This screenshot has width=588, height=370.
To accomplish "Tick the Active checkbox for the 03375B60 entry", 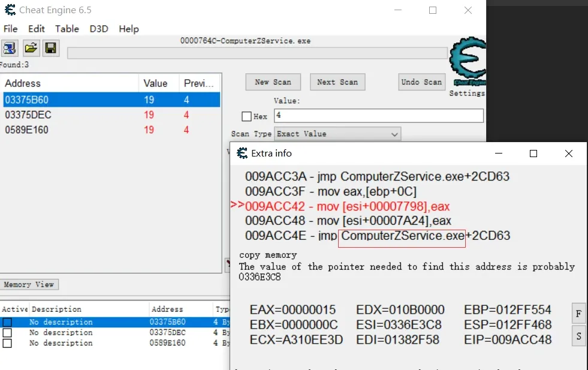I will (x=7, y=322).
